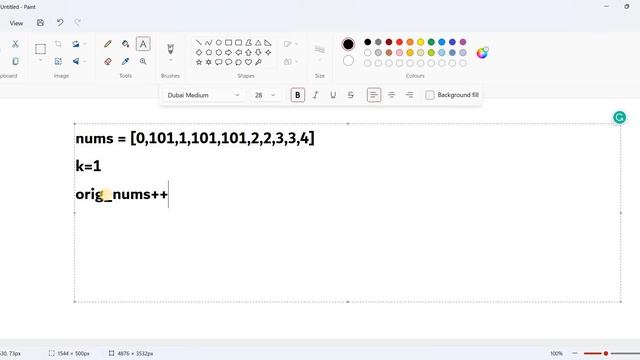Screen dimensions: 640x360
Task: Toggle Underline formatting
Action: tap(333, 95)
